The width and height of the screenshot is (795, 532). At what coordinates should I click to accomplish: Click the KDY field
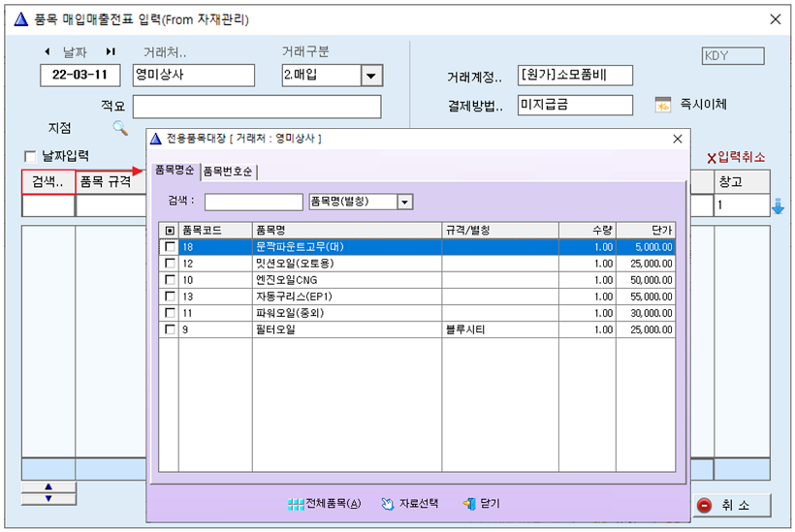click(x=733, y=56)
